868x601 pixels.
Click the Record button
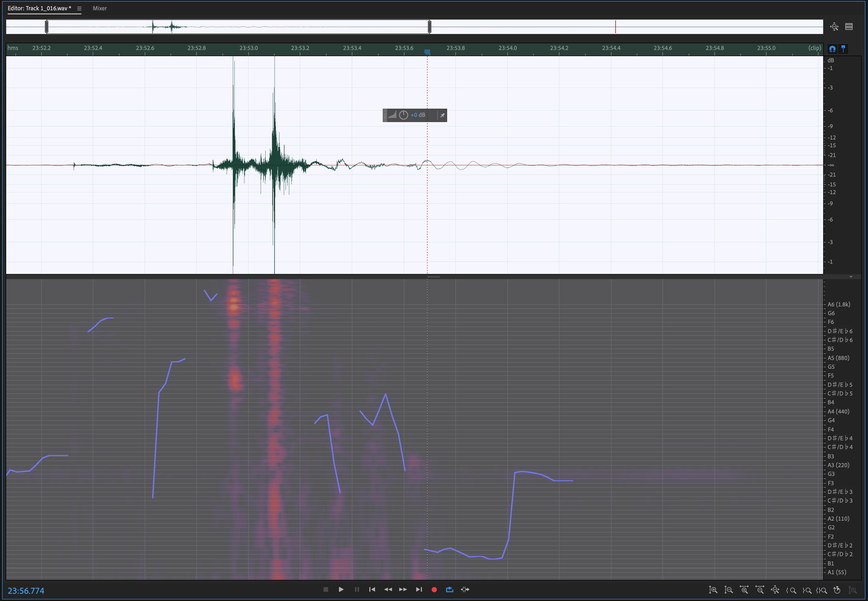tap(434, 590)
